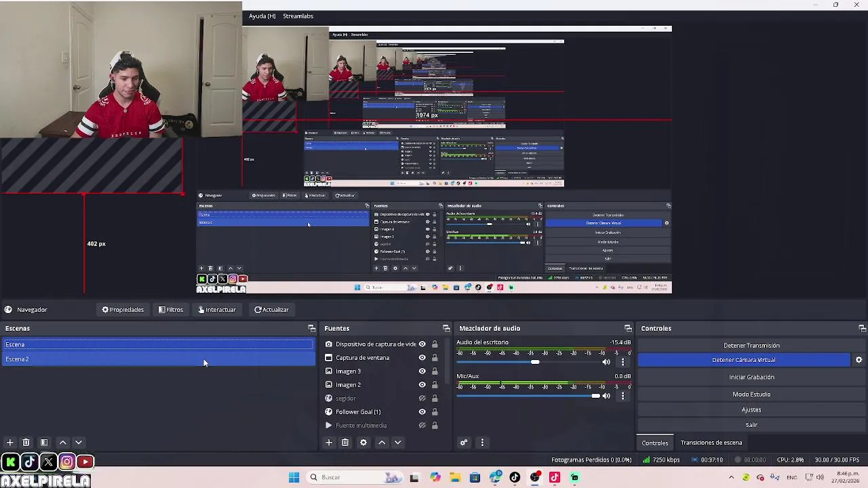Show hidden system tray icons chevron
The width and height of the screenshot is (868, 488).
point(731,477)
